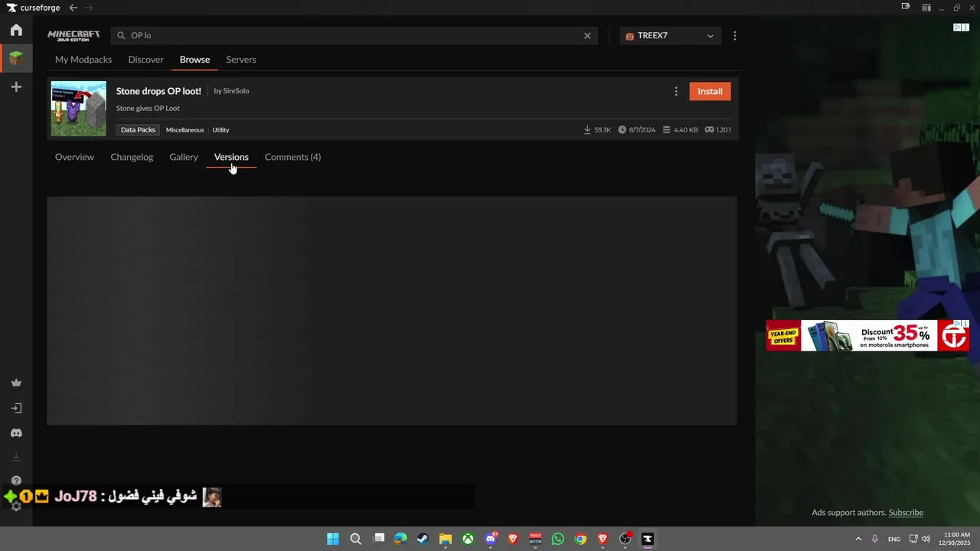Open the Gallery tab
Image resolution: width=980 pixels, height=551 pixels.
(184, 157)
